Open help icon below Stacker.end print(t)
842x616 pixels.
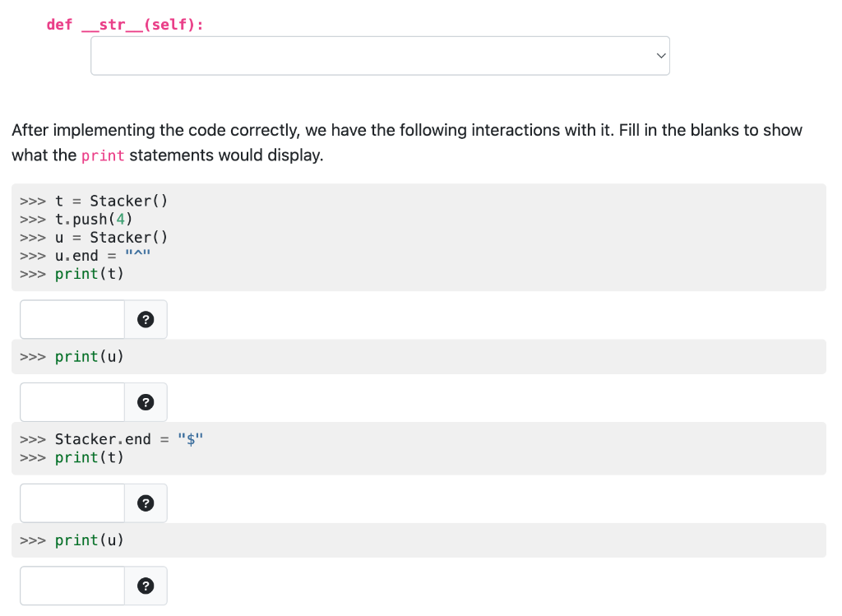click(146, 503)
